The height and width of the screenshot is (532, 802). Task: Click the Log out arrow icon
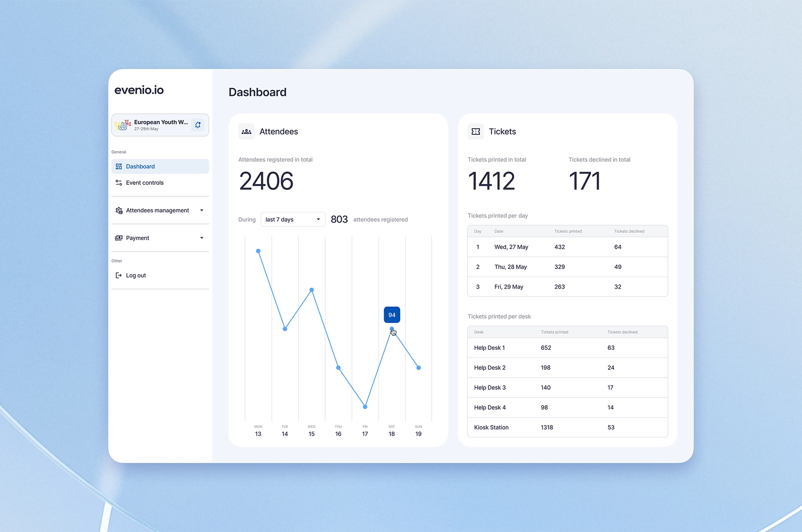point(119,275)
